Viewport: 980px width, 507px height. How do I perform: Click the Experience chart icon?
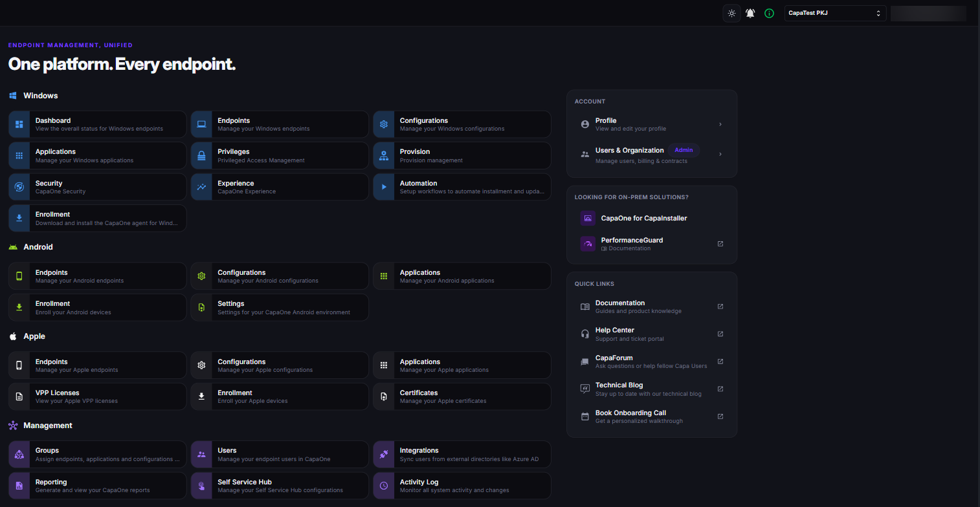(x=201, y=187)
